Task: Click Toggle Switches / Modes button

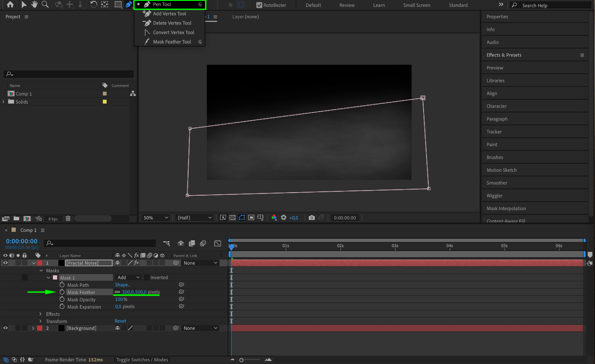Action: pyautogui.click(x=142, y=360)
